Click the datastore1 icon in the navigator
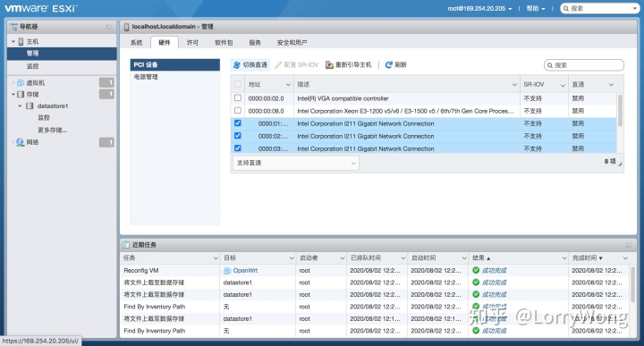This screenshot has height=346, width=644. (30, 105)
